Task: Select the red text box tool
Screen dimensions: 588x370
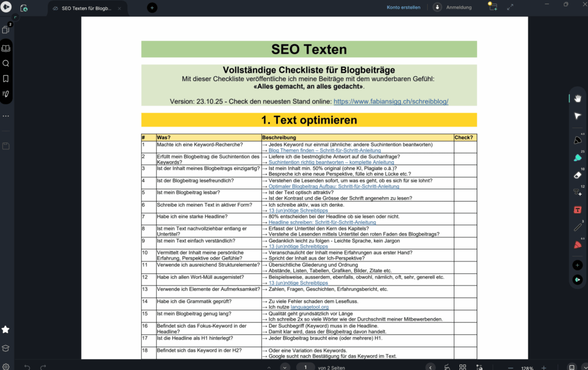Action: click(578, 210)
